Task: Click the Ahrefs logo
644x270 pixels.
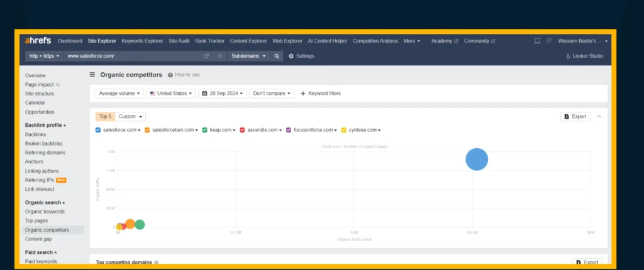Action: click(x=38, y=41)
